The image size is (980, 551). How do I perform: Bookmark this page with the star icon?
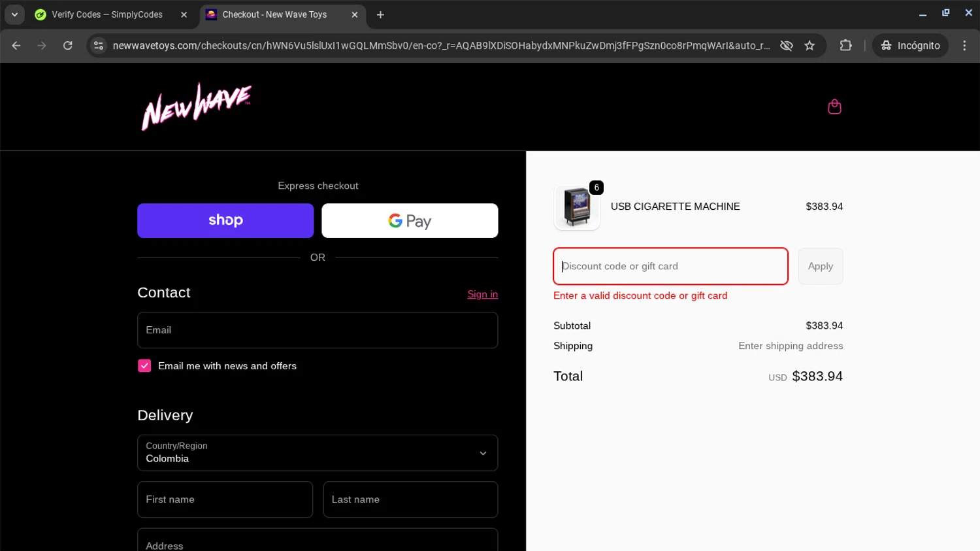pyautogui.click(x=809, y=46)
